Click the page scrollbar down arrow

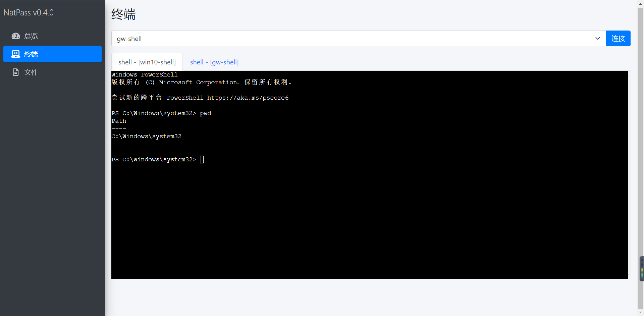pos(641,313)
